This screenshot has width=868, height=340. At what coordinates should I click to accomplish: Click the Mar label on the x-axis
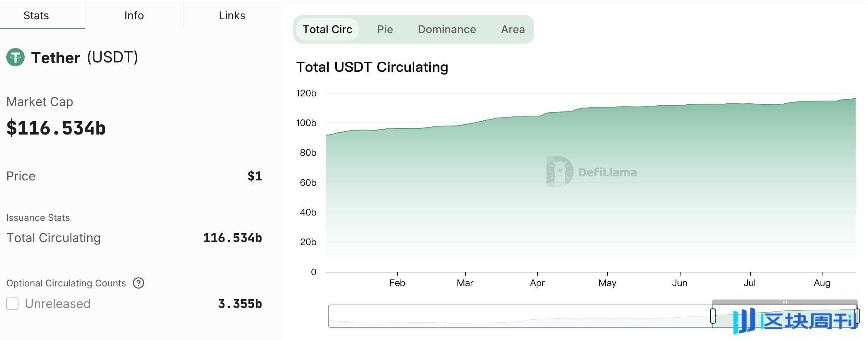[x=465, y=283]
